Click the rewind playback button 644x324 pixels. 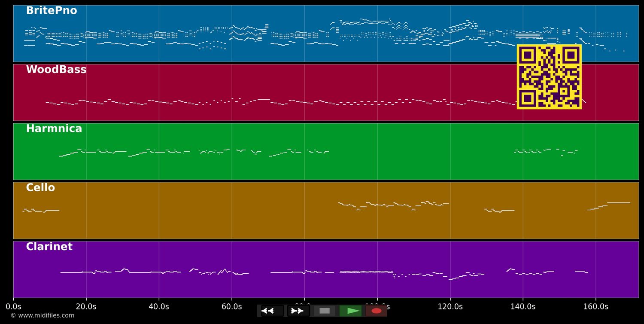coord(272,311)
